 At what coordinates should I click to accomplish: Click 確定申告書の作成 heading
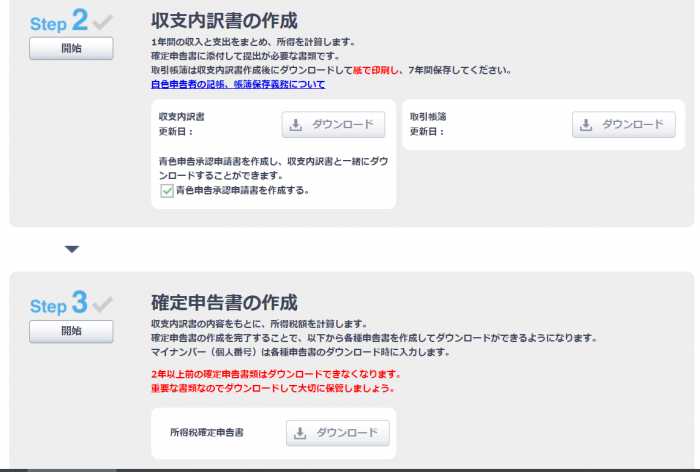[224, 302]
